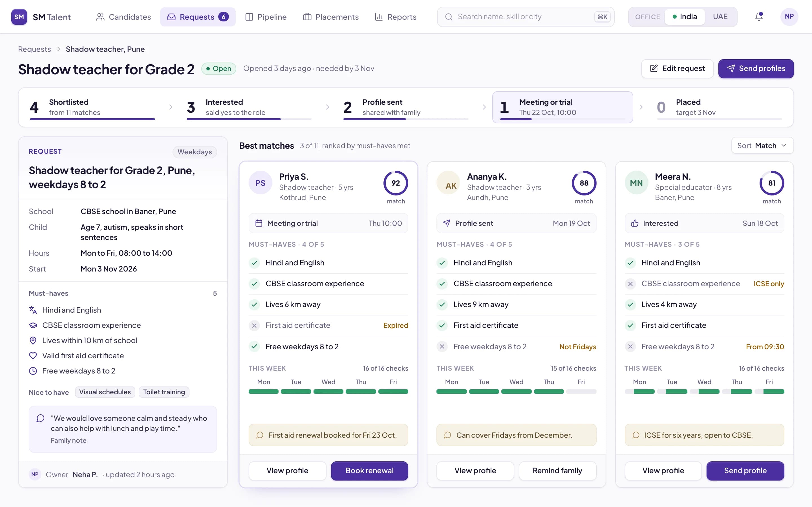This screenshot has height=507, width=812.
Task: Switch the office to UAE
Action: tap(720, 17)
